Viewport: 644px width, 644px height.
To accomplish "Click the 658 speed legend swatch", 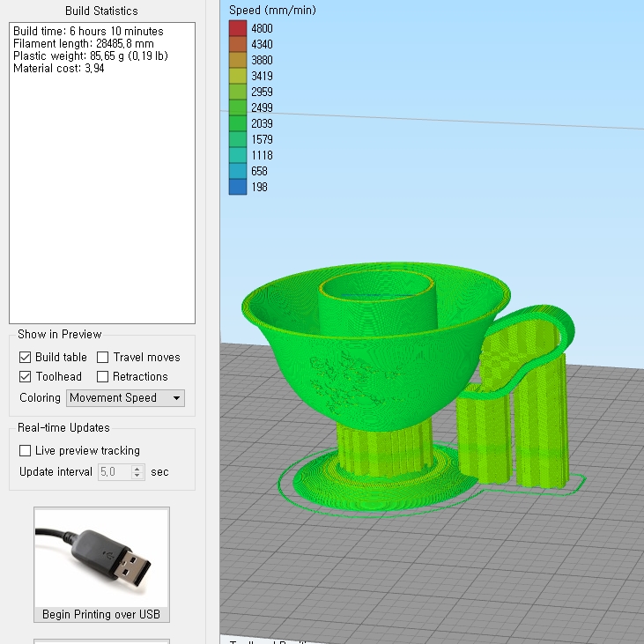I will pos(238,171).
